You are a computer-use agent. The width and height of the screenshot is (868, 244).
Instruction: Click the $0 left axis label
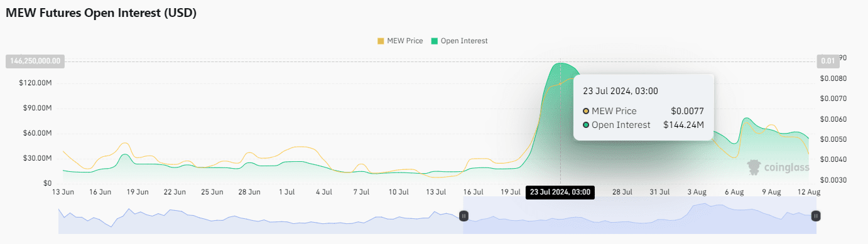(x=48, y=183)
